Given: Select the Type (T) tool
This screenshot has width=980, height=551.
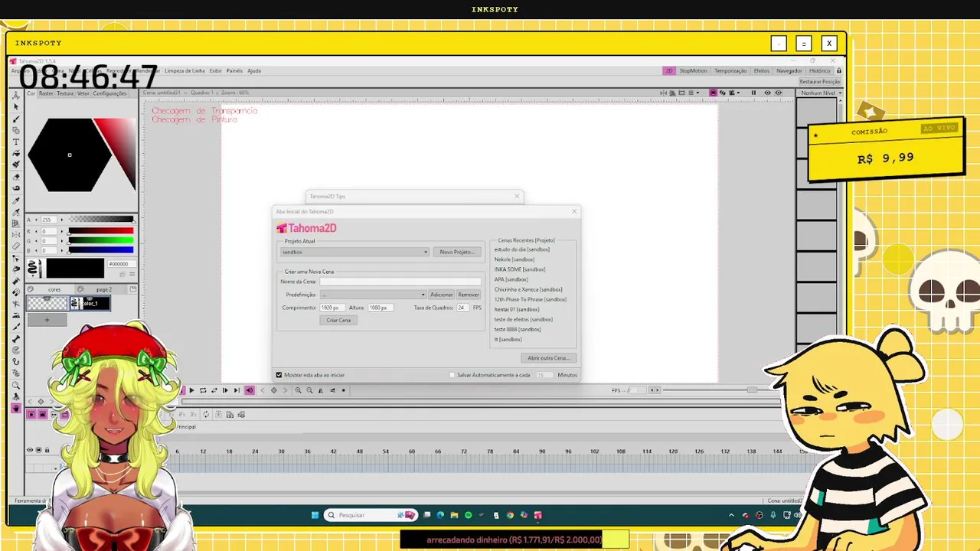Looking at the screenshot, I should pos(15,142).
